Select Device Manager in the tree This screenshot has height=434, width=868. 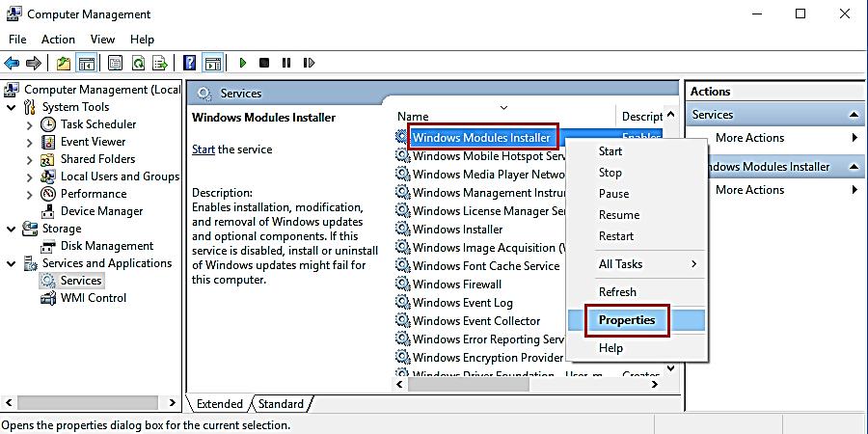[101, 211]
